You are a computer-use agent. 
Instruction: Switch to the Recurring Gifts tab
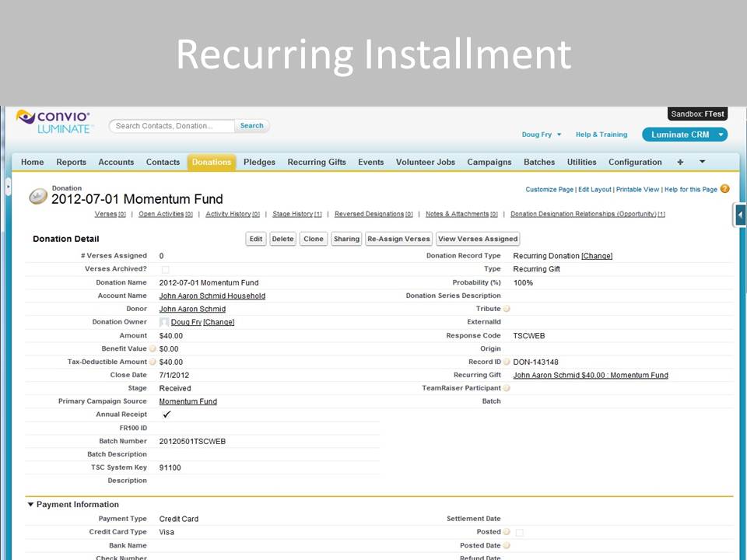[x=317, y=163]
